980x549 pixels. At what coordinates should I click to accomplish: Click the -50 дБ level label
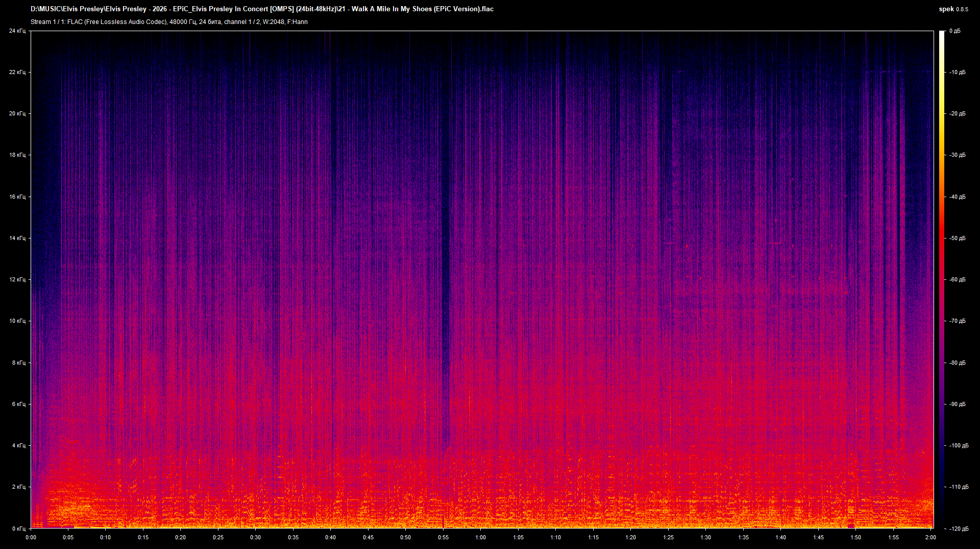pyautogui.click(x=958, y=238)
